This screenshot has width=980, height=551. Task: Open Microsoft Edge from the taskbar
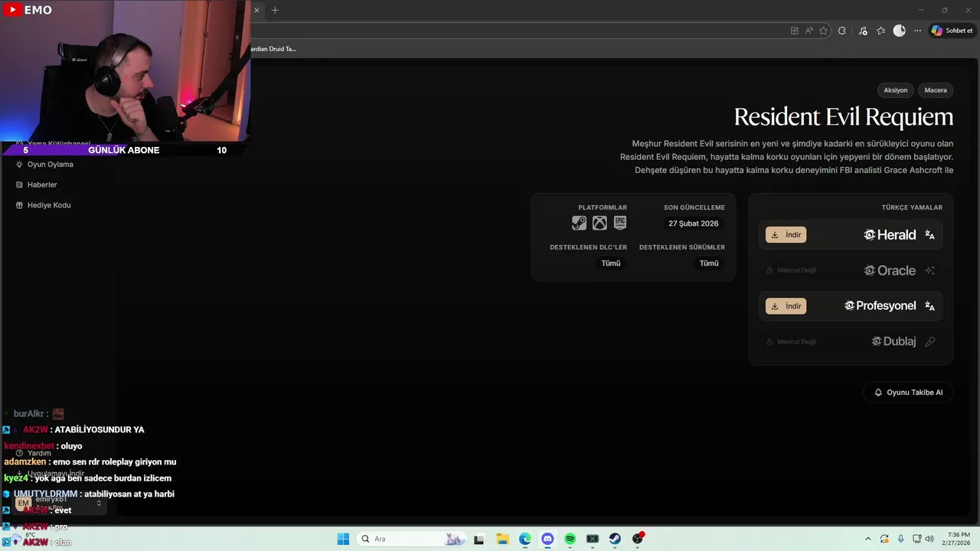click(525, 539)
